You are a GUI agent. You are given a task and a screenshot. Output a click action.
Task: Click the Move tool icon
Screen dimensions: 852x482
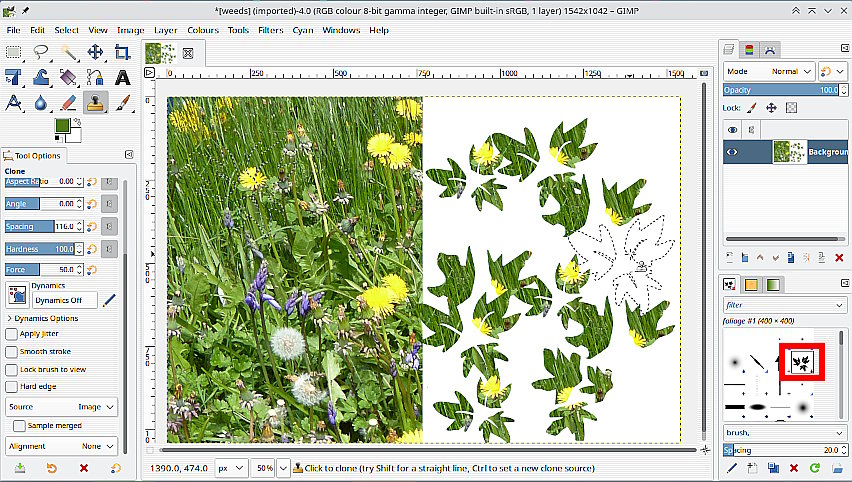[x=96, y=52]
